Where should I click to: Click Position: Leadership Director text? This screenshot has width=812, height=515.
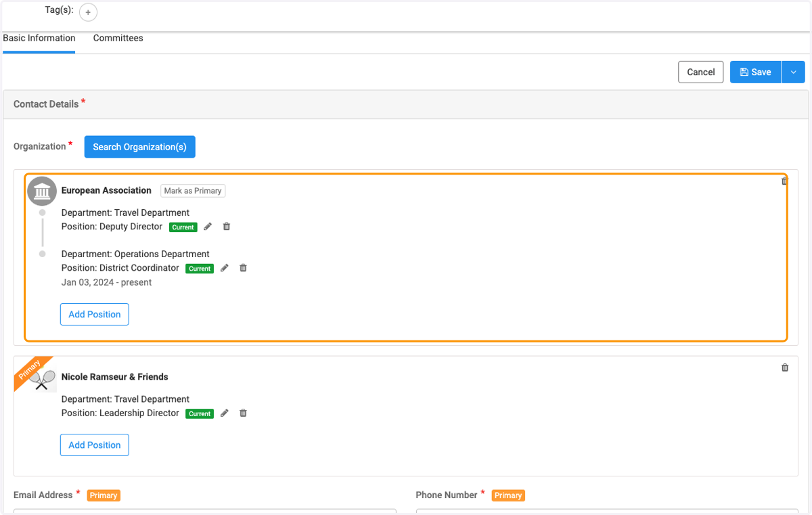point(120,413)
